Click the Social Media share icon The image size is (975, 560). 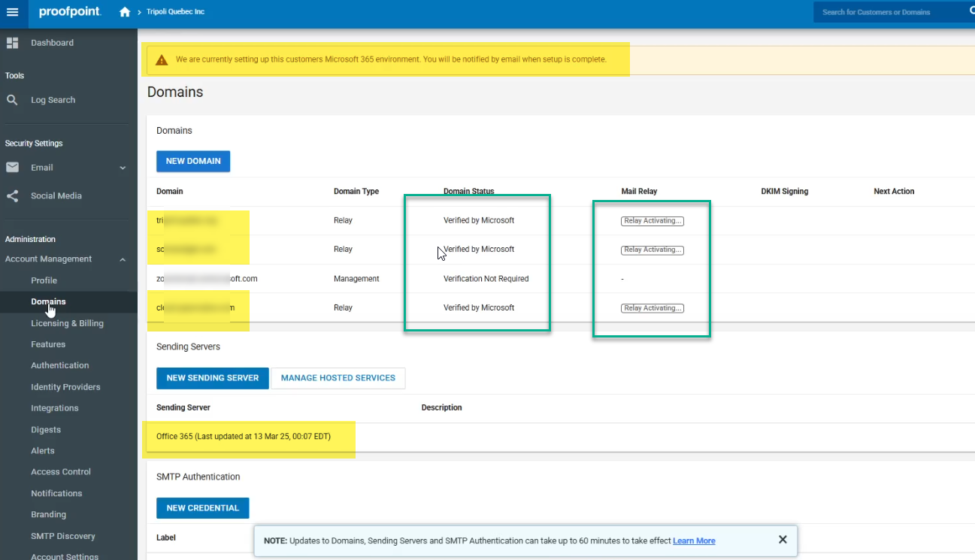pos(12,195)
